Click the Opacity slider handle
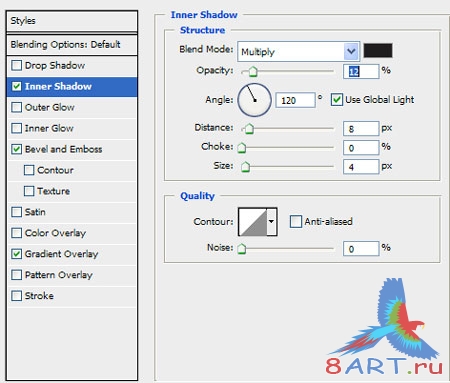Screen dimensions: 450x383 pos(253,71)
